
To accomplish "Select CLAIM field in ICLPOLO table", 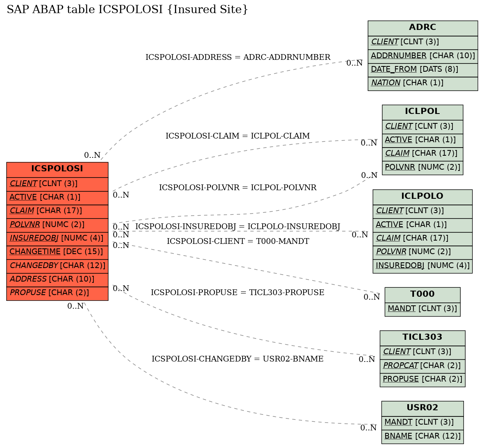I will point(422,239).
